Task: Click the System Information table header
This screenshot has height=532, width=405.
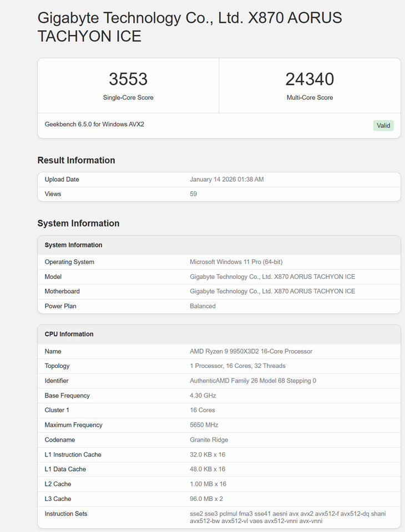Action: (73, 245)
